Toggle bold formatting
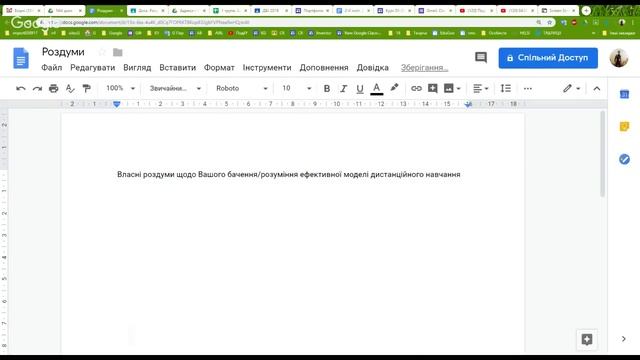The width and height of the screenshot is (640, 360). pyautogui.click(x=327, y=88)
